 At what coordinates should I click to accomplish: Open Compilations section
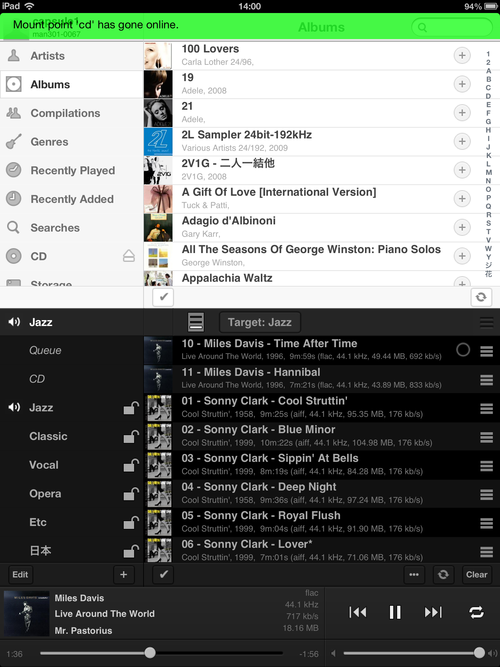point(71,113)
